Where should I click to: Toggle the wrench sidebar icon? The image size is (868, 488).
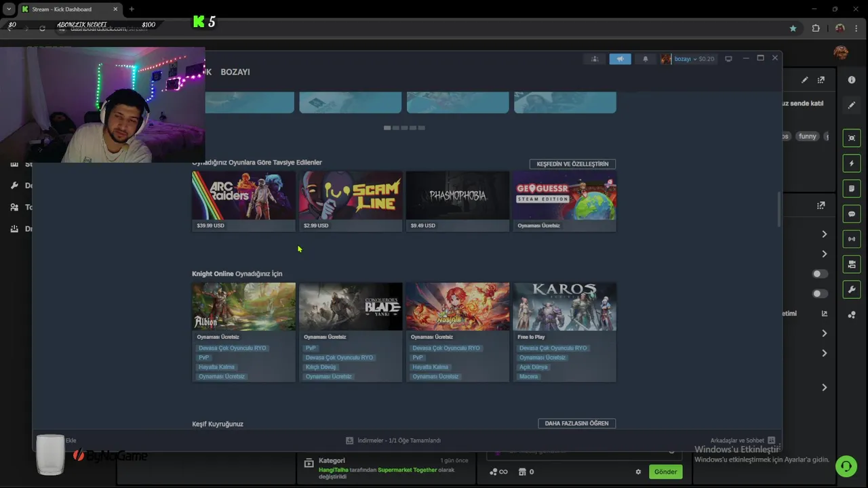click(x=852, y=290)
